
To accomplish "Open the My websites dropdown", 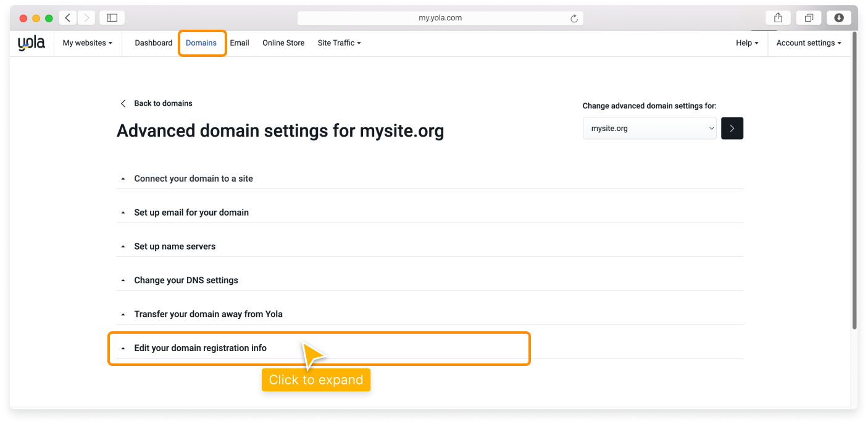I will pos(87,43).
